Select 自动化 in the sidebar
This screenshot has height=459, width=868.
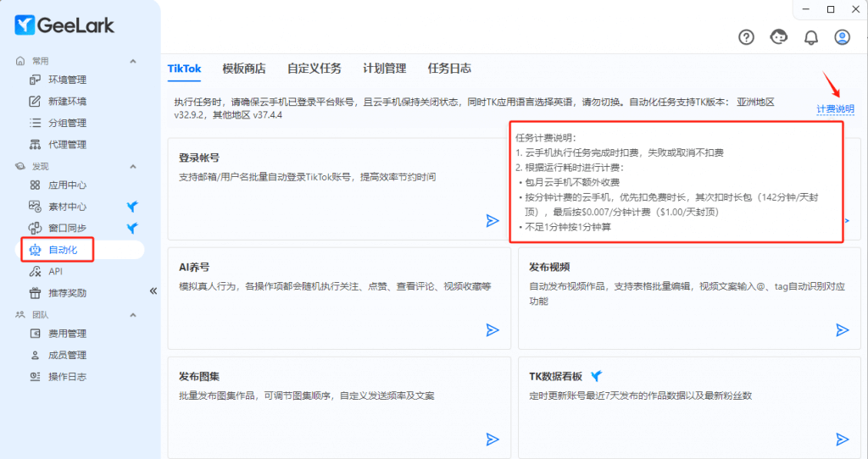(64, 250)
